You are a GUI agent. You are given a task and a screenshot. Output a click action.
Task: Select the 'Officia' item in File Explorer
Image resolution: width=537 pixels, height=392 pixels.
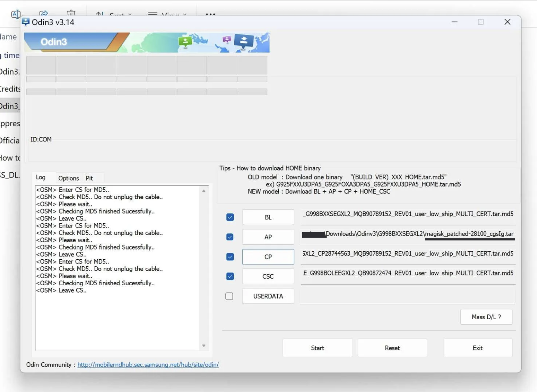click(10, 141)
